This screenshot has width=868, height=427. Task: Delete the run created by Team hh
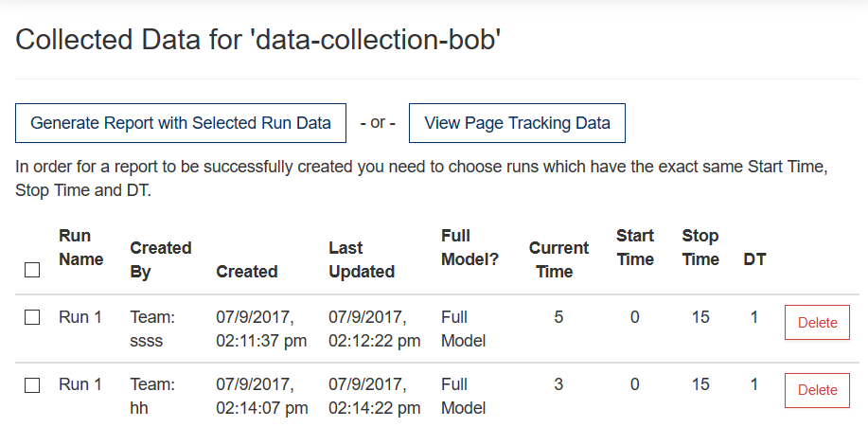(817, 390)
